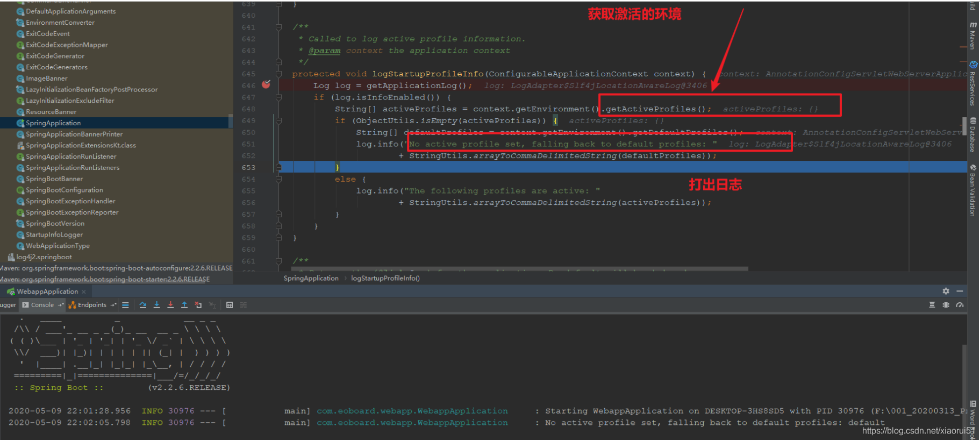Open the Database tool window
The width and height of the screenshot is (980, 441).
point(973,135)
